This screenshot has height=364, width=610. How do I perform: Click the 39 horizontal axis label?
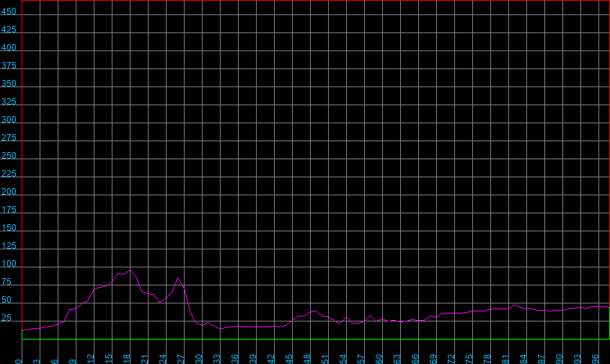click(253, 359)
